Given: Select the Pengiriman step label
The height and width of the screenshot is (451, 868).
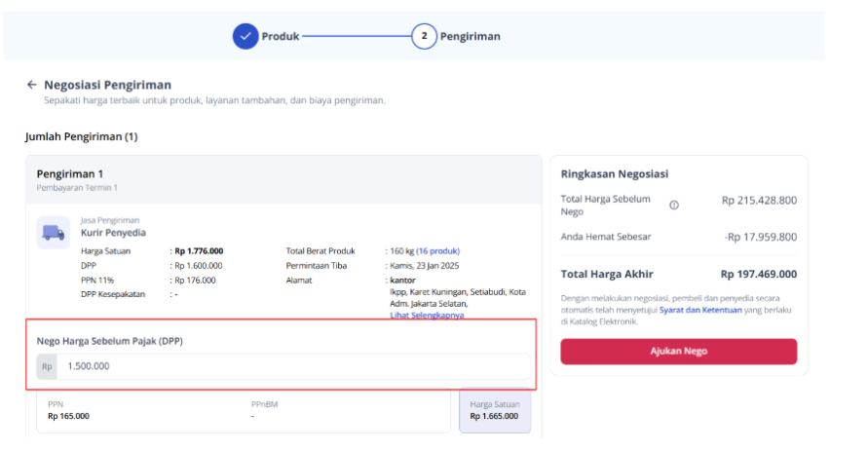Looking at the screenshot, I should tap(470, 36).
